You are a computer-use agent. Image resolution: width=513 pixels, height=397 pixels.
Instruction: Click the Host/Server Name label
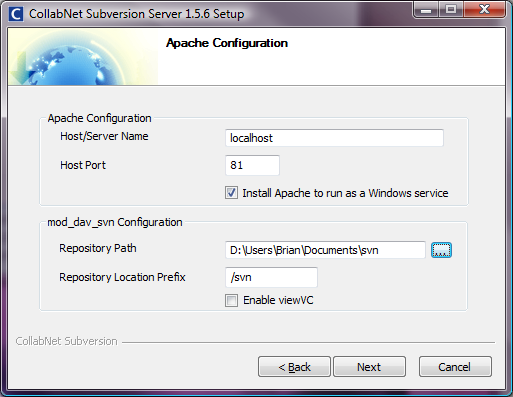coord(104,136)
